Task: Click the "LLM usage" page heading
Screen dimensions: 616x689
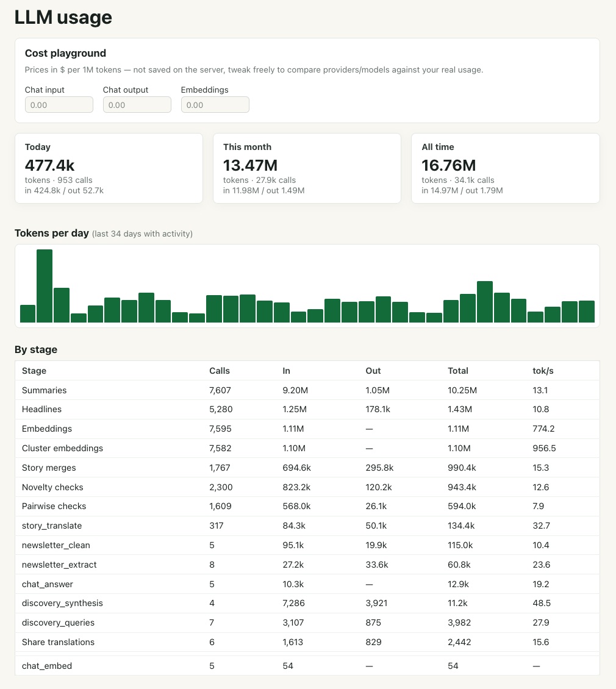Action: click(x=63, y=17)
